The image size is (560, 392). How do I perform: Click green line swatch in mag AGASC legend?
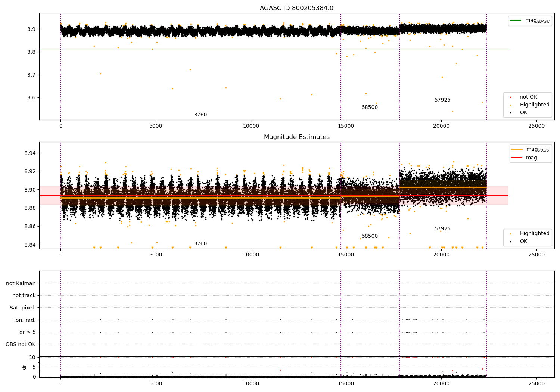(x=516, y=20)
